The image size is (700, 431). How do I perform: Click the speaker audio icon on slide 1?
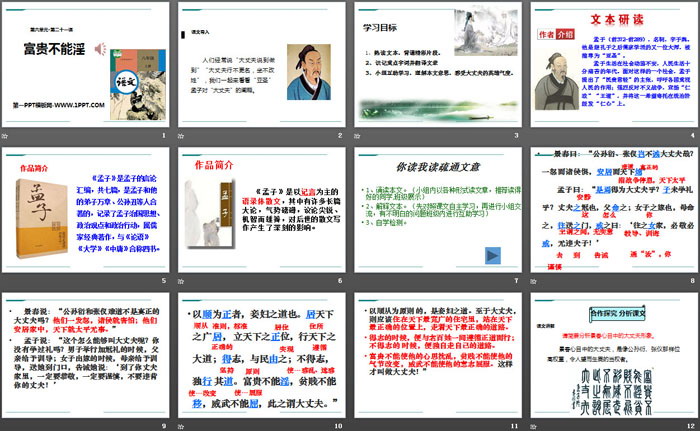[101, 49]
